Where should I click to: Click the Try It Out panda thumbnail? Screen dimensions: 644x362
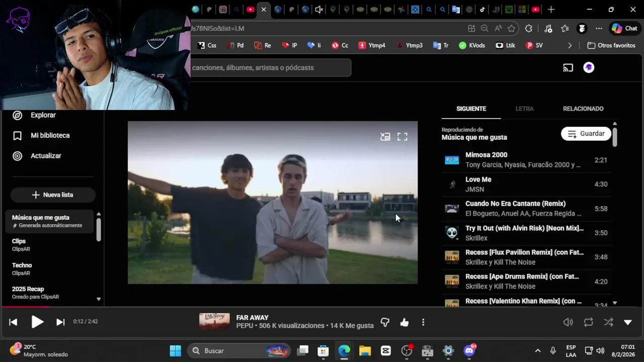452,233
